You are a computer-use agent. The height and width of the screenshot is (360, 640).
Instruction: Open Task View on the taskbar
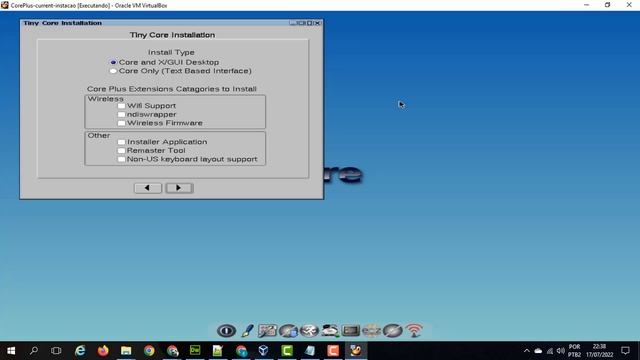click(x=56, y=351)
